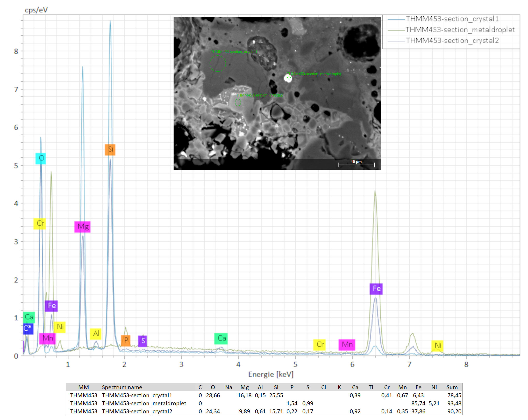Click the yellow Ni label near 7.5 keV
The width and height of the screenshot is (528, 420).
click(x=437, y=345)
